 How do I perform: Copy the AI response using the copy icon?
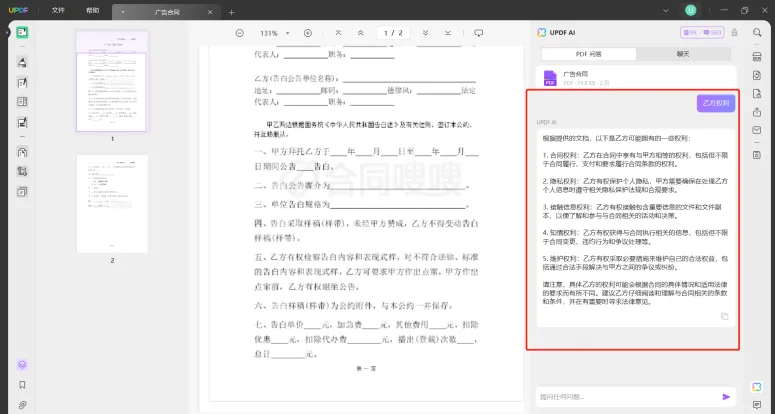pyautogui.click(x=725, y=316)
